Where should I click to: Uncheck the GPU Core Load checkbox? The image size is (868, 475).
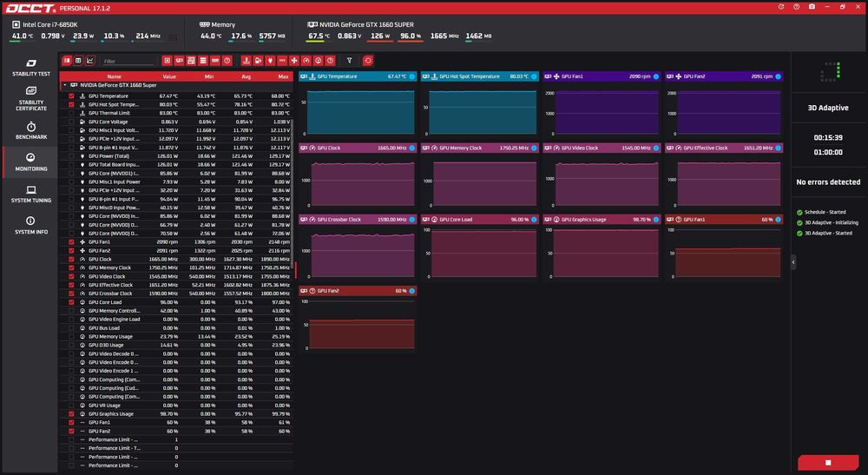(x=71, y=302)
